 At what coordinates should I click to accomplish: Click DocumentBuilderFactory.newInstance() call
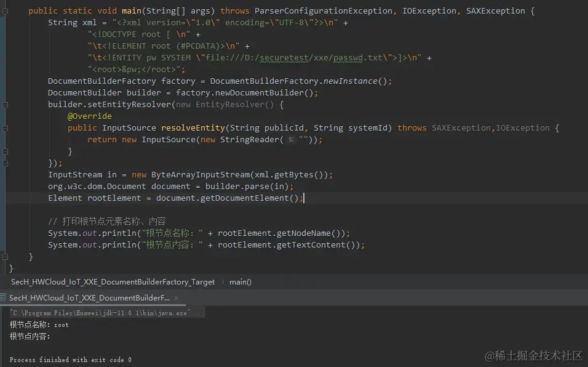(300, 81)
